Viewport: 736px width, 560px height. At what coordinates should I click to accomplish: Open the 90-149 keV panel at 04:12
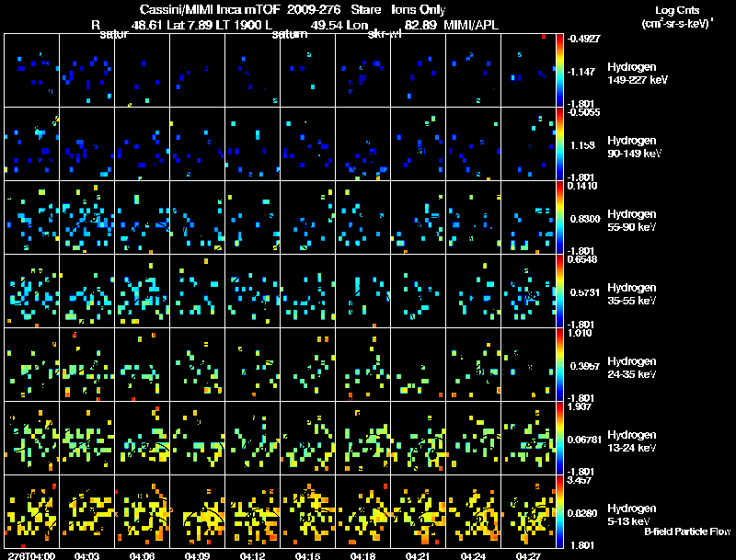252,144
